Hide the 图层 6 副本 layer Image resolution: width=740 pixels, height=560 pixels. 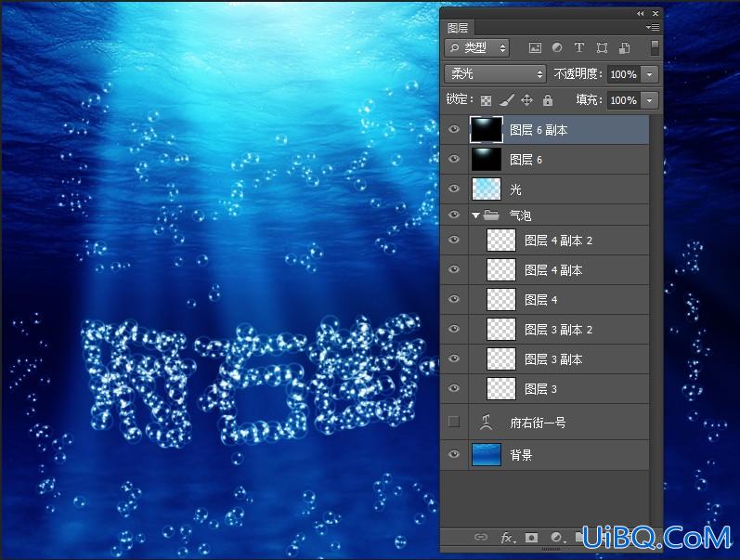454,129
